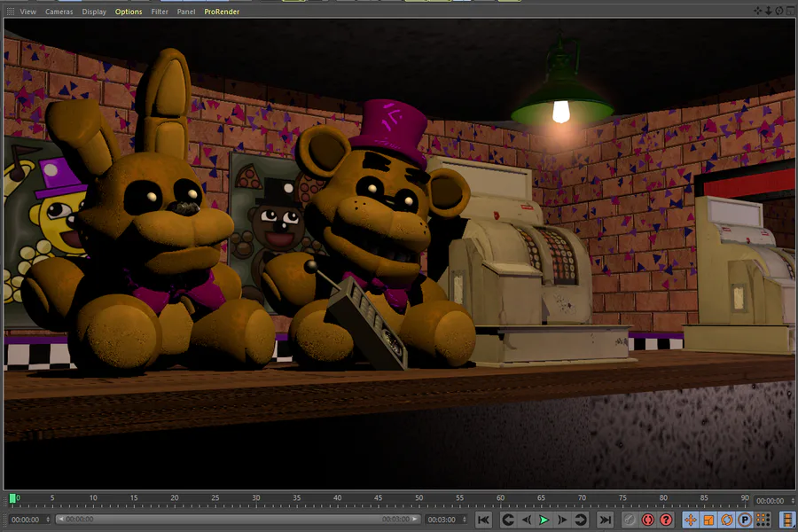Click frame 60 on the timeline ruler
The height and width of the screenshot is (532, 798).
coord(500,498)
